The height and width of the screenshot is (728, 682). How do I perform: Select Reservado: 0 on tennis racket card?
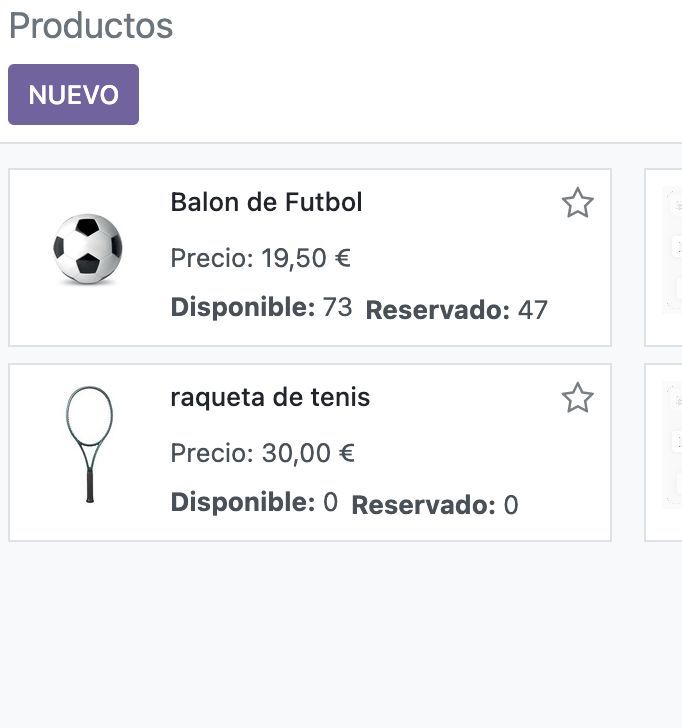click(435, 505)
